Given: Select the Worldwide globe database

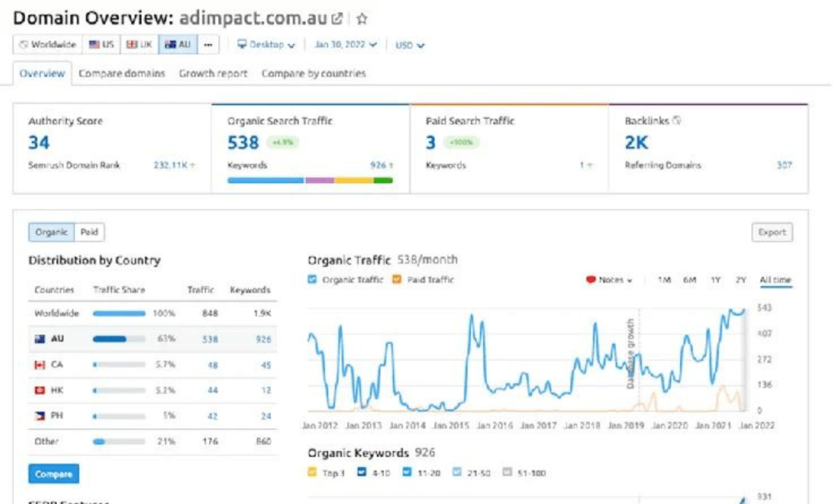Looking at the screenshot, I should (47, 45).
